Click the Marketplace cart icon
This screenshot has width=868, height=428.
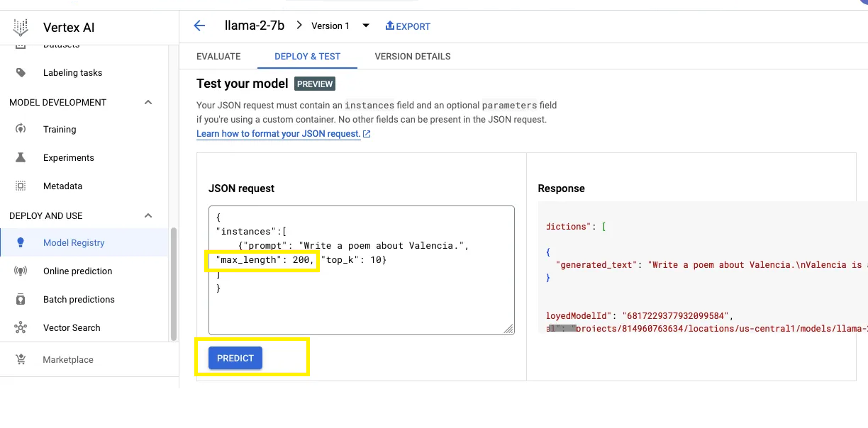pyautogui.click(x=21, y=359)
